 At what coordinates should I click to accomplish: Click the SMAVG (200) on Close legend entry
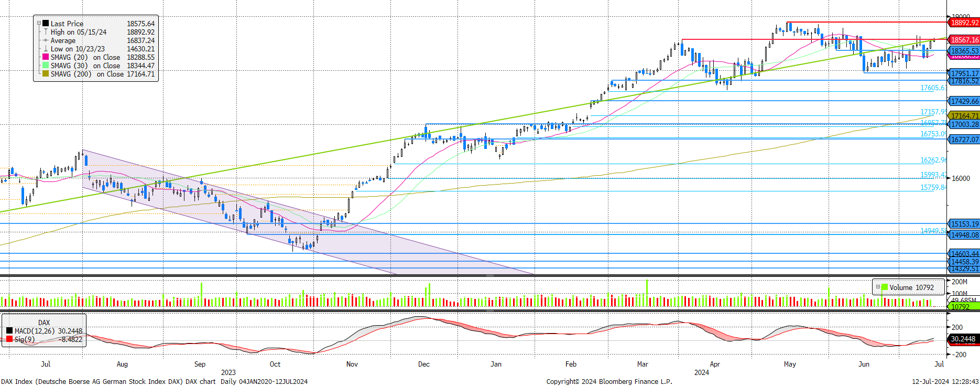coord(86,74)
